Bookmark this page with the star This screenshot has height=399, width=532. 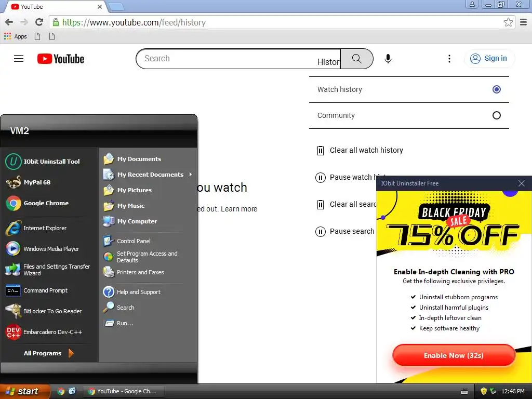tap(508, 22)
